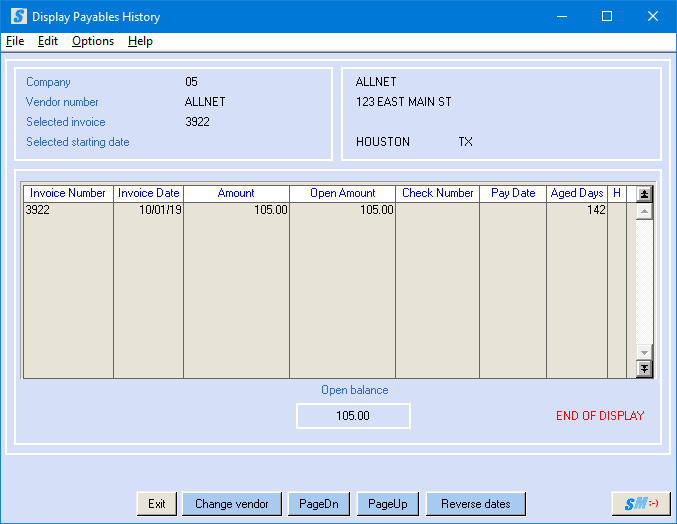
Task: Click the Reverse dates button
Action: pyautogui.click(x=476, y=504)
